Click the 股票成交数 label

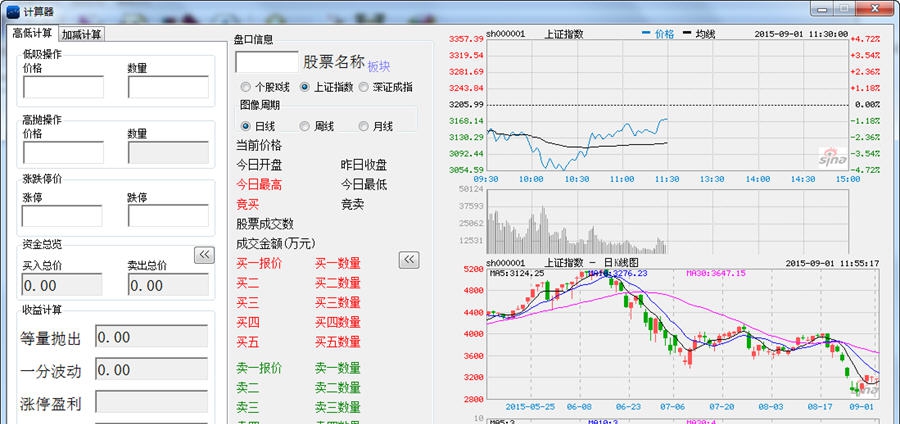pos(265,224)
